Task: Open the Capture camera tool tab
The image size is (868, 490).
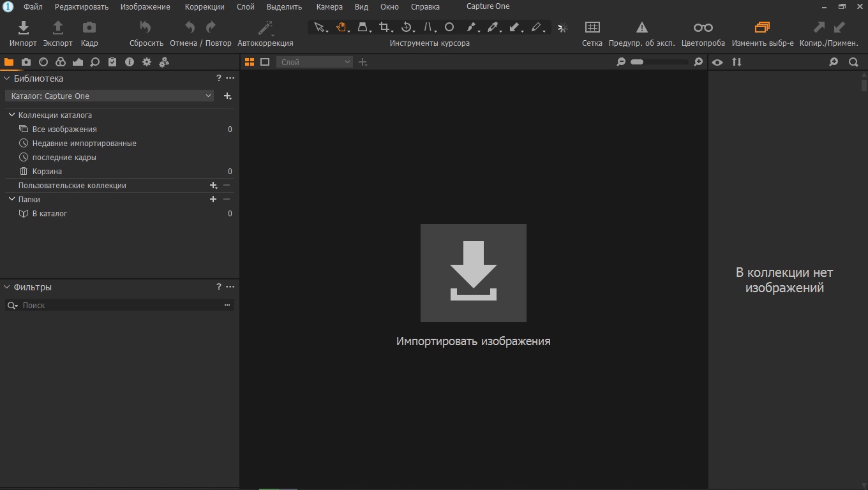Action: tap(26, 62)
